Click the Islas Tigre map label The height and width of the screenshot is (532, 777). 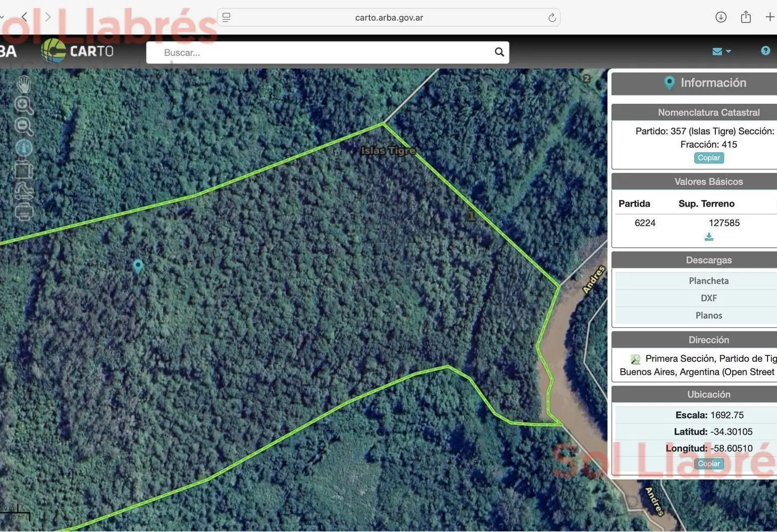[x=388, y=151]
